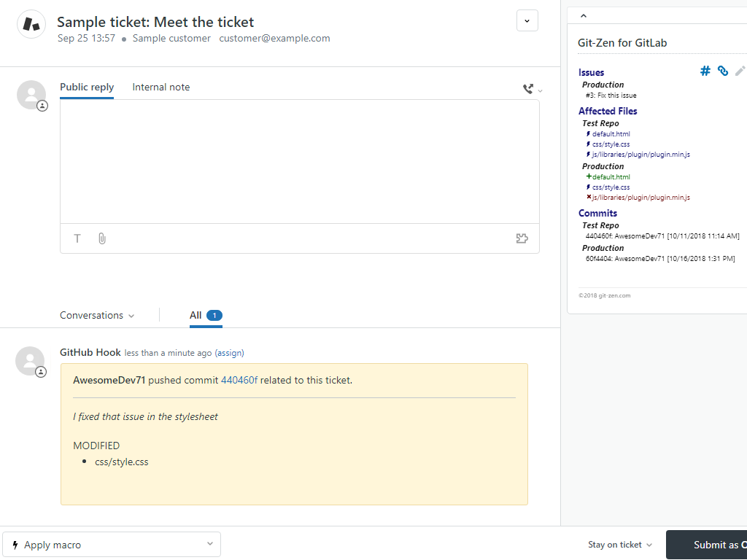The height and width of the screenshot is (560, 747).
Task: Open the Stay on ticket dropdown
Action: (620, 545)
